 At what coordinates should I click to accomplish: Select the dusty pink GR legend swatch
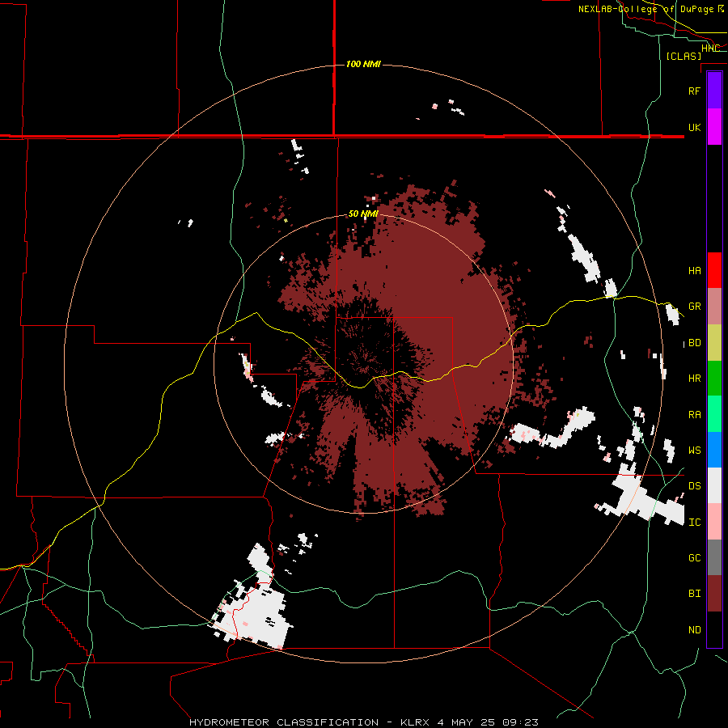click(714, 307)
